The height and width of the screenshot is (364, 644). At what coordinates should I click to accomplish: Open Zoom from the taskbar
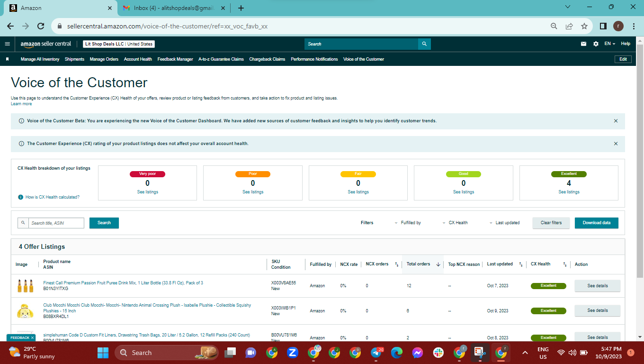[293, 353]
